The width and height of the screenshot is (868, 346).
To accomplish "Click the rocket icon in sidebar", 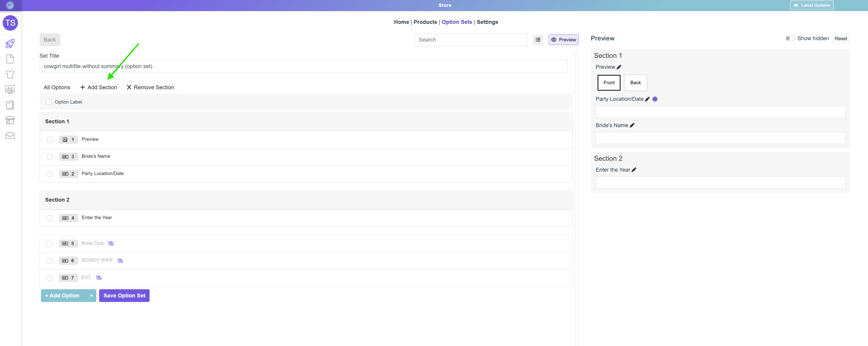I will (10, 43).
